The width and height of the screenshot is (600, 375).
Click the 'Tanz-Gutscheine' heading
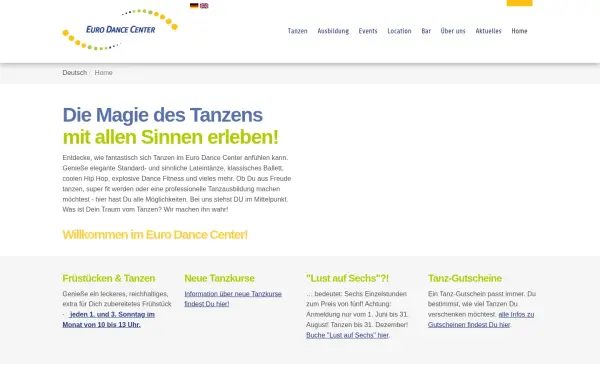465,278
